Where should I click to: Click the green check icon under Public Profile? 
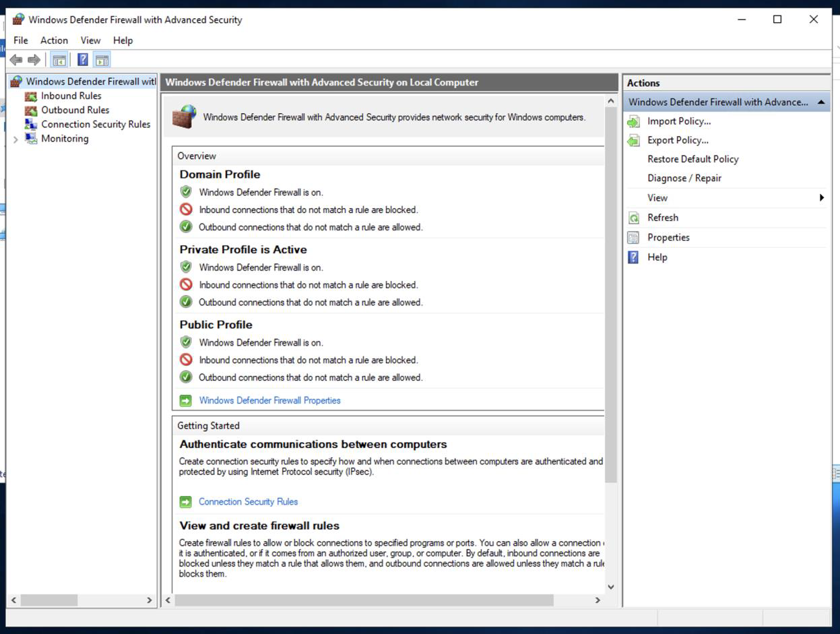click(x=186, y=377)
